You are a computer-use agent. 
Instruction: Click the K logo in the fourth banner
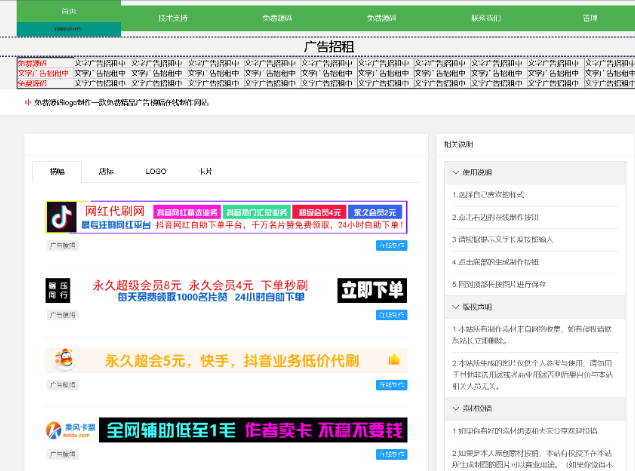[53, 429]
